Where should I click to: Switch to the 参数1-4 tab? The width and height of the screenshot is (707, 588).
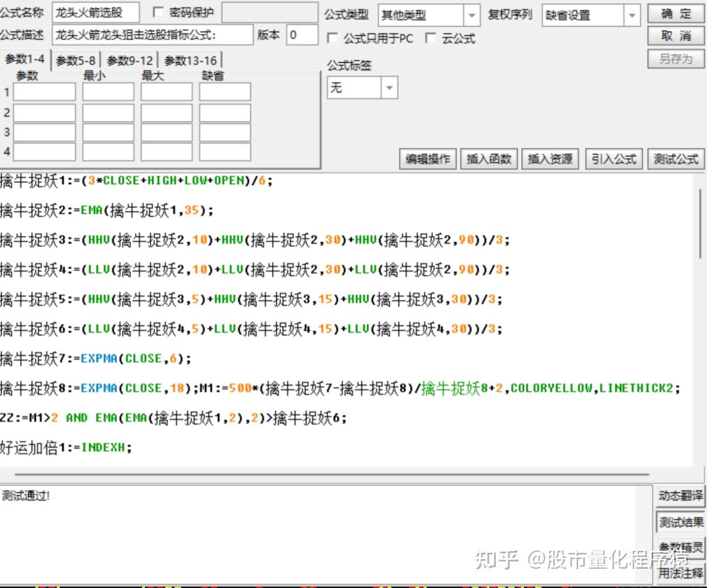click(x=25, y=59)
